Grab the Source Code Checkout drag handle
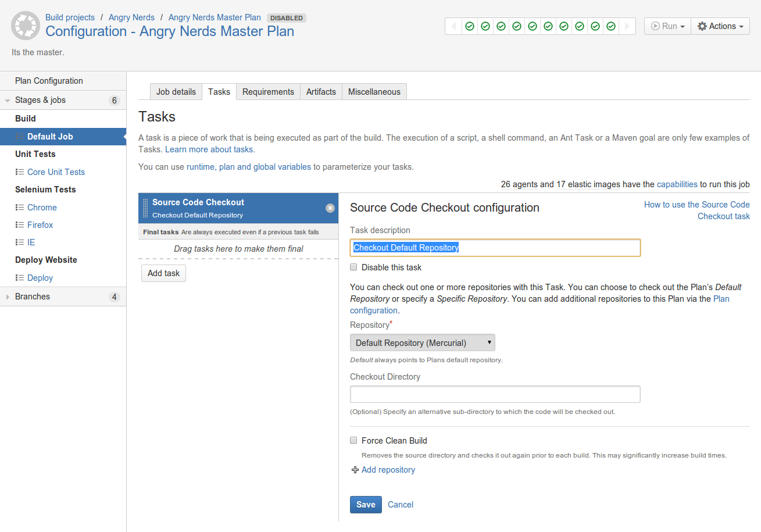Viewport: 761px width, 532px height. (145, 208)
